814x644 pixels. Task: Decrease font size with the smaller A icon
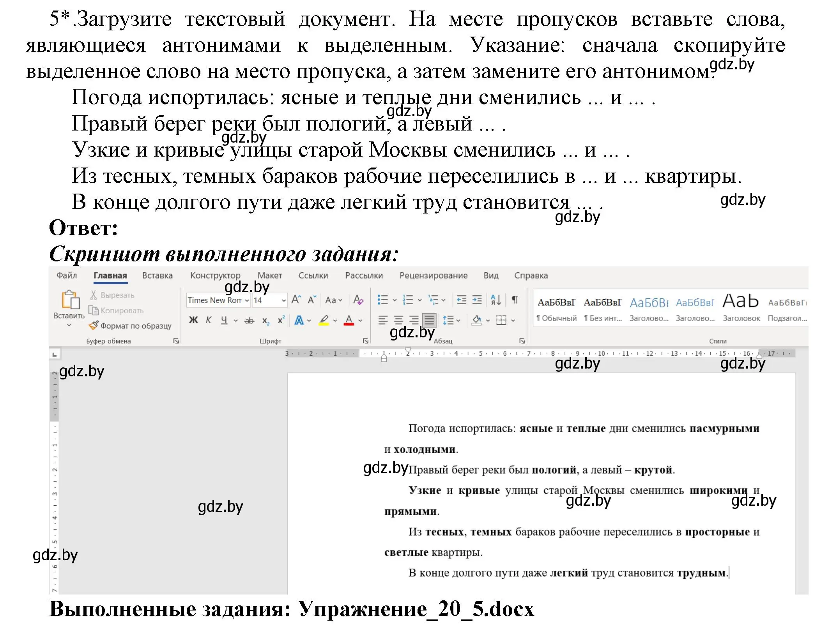311,300
